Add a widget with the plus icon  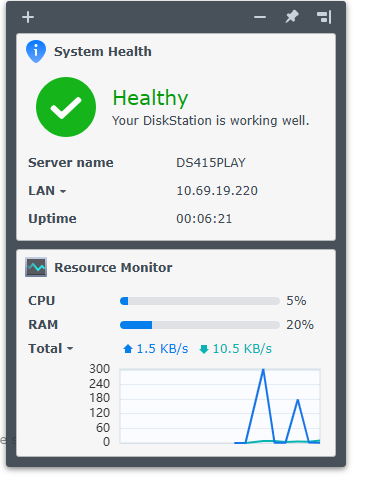(x=28, y=17)
